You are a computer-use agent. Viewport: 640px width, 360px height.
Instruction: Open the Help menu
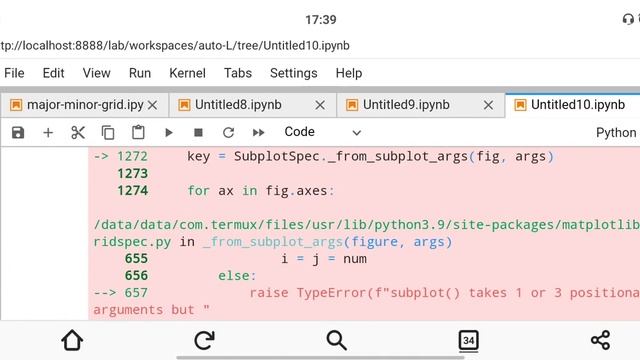coord(349,73)
